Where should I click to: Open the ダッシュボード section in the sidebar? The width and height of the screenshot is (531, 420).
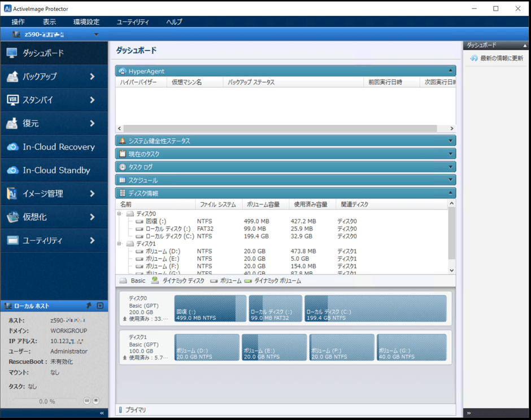tap(34, 52)
